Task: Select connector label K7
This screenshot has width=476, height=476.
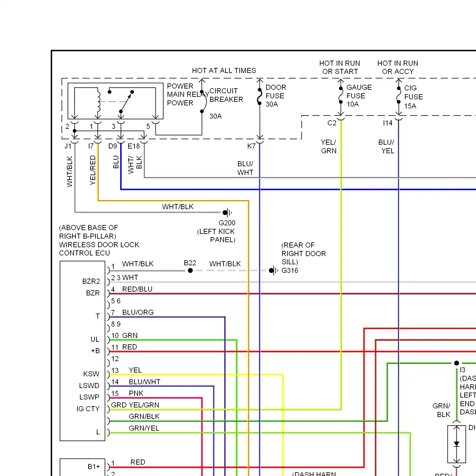Action: [x=251, y=146]
